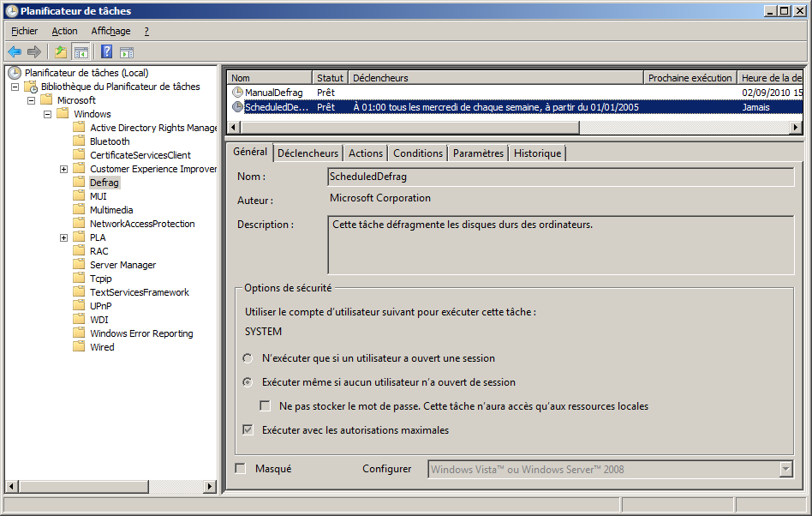
Task: Click the Planificateur de tâches (Local) root icon
Action: coord(15,73)
